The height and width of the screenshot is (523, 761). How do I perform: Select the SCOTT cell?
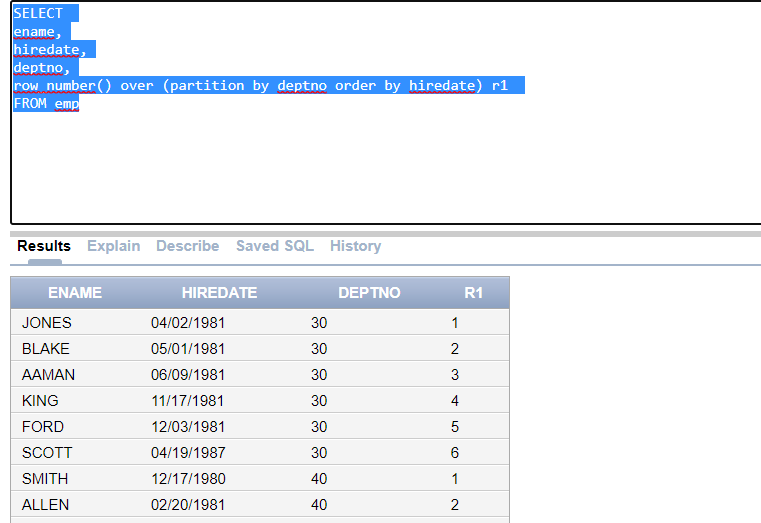click(47, 453)
